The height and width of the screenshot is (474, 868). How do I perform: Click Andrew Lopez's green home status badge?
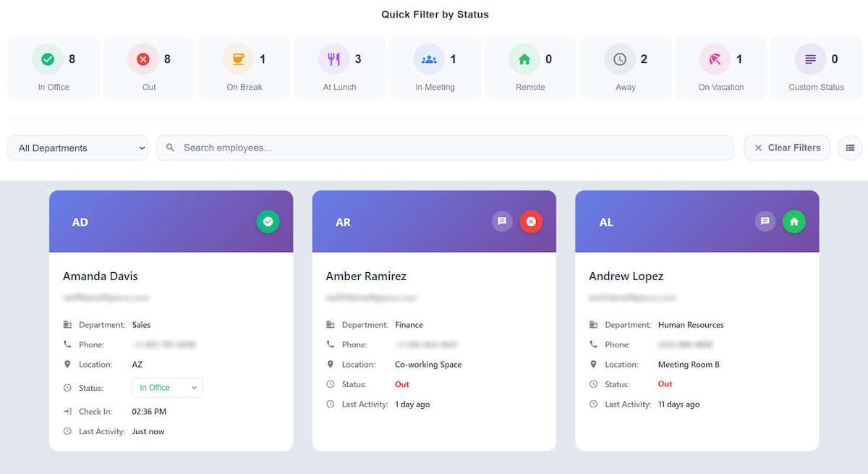794,221
